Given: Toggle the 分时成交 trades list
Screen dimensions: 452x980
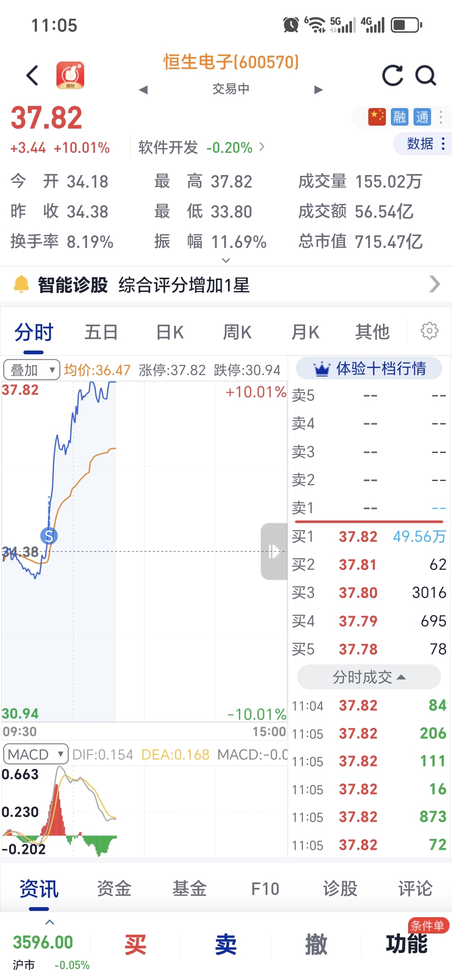Looking at the screenshot, I should (369, 677).
